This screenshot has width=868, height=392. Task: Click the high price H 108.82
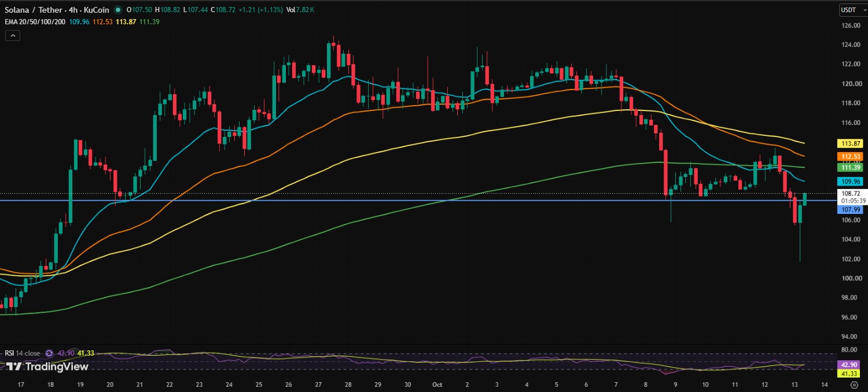[x=168, y=10]
